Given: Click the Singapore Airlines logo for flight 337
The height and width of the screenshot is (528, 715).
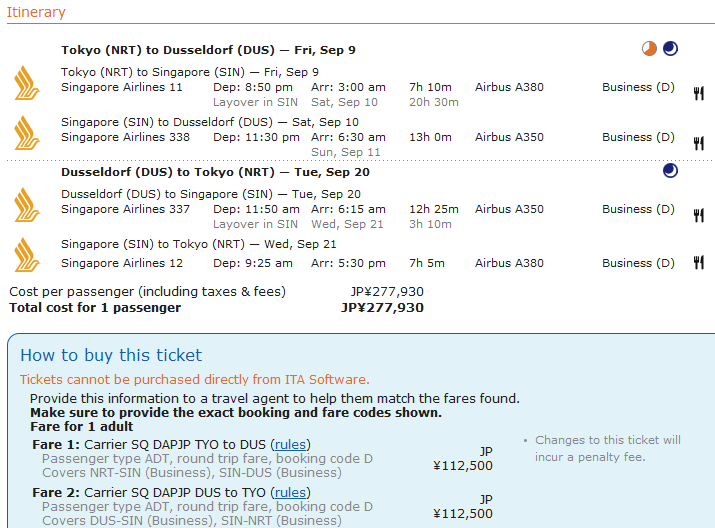Looking at the screenshot, I should click(26, 203).
